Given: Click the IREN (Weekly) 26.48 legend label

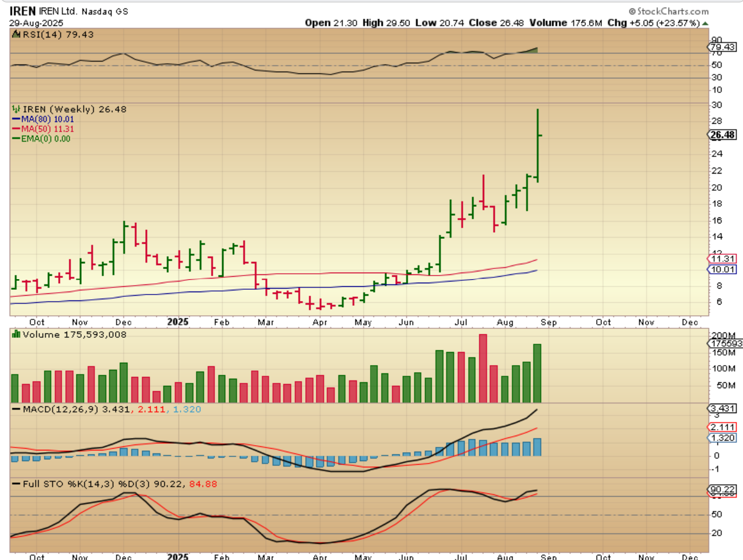Looking at the screenshot, I should pyautogui.click(x=74, y=109).
